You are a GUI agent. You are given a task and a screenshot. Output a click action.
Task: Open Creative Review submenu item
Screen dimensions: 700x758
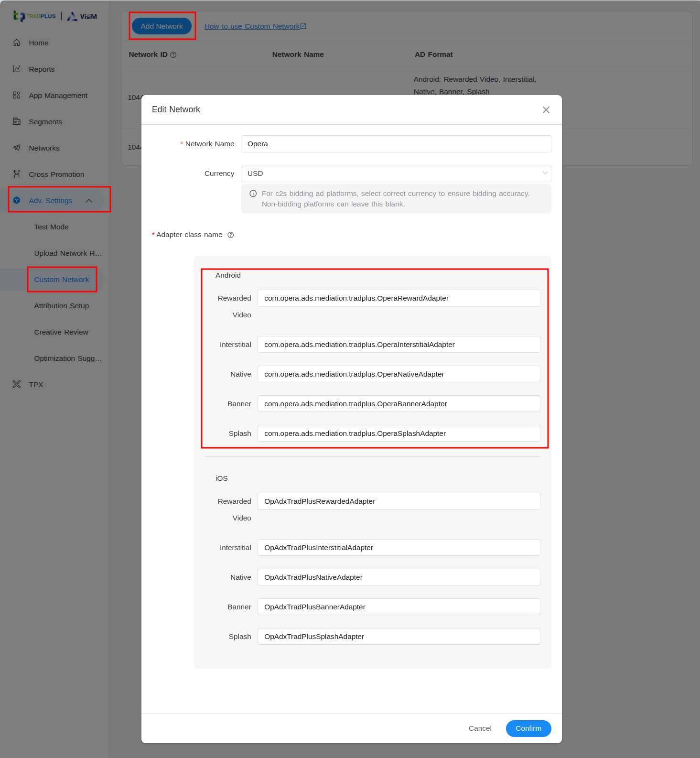61,332
